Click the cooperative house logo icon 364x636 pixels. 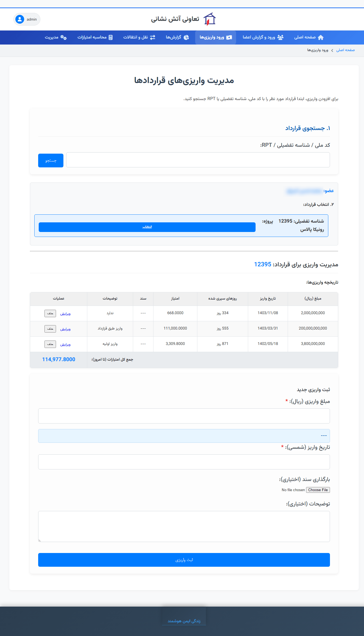[209, 19]
